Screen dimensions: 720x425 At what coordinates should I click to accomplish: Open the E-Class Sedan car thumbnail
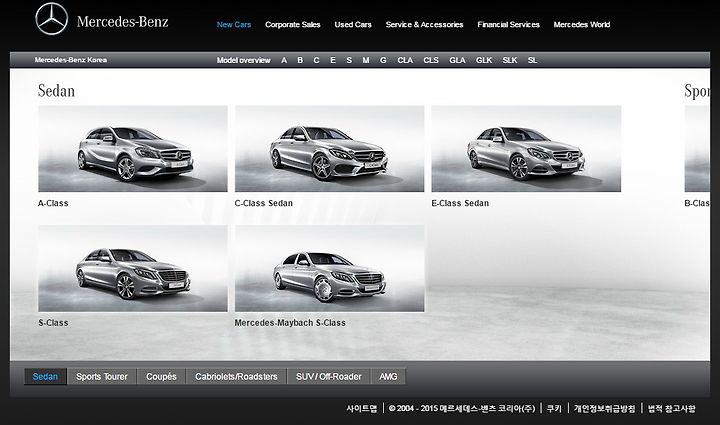[x=526, y=149]
